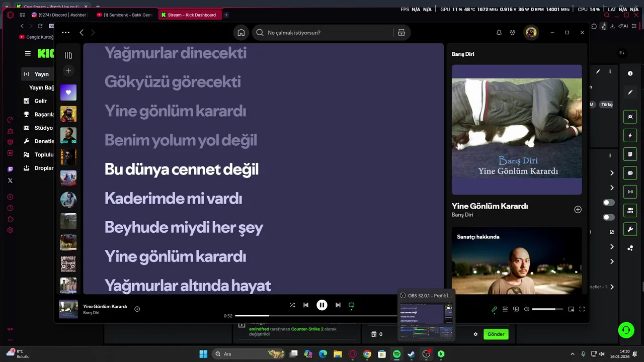This screenshot has width=644, height=362.
Task: Adjust Spotify volume slider
Action: [x=547, y=309]
